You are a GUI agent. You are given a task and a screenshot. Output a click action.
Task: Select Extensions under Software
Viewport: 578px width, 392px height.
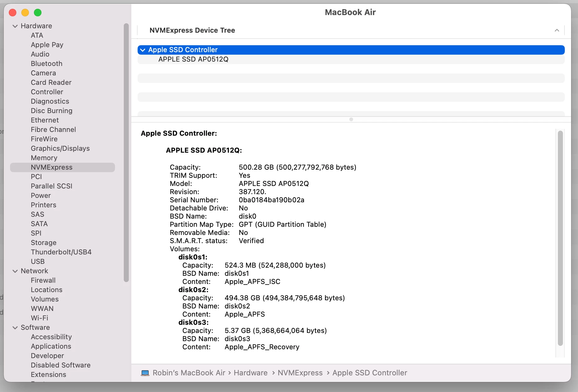pyautogui.click(x=48, y=375)
